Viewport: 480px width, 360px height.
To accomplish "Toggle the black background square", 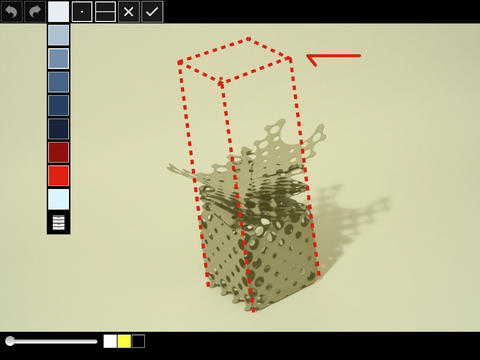I will click(x=138, y=341).
